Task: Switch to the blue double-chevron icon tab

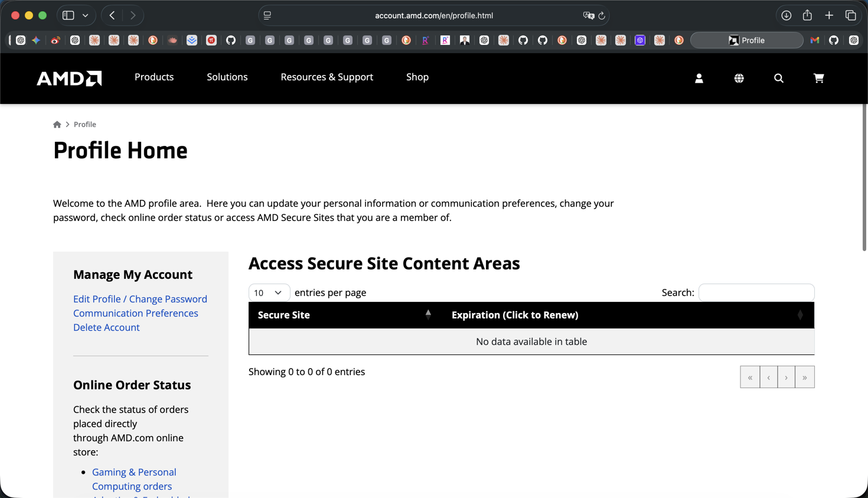Action: click(192, 40)
